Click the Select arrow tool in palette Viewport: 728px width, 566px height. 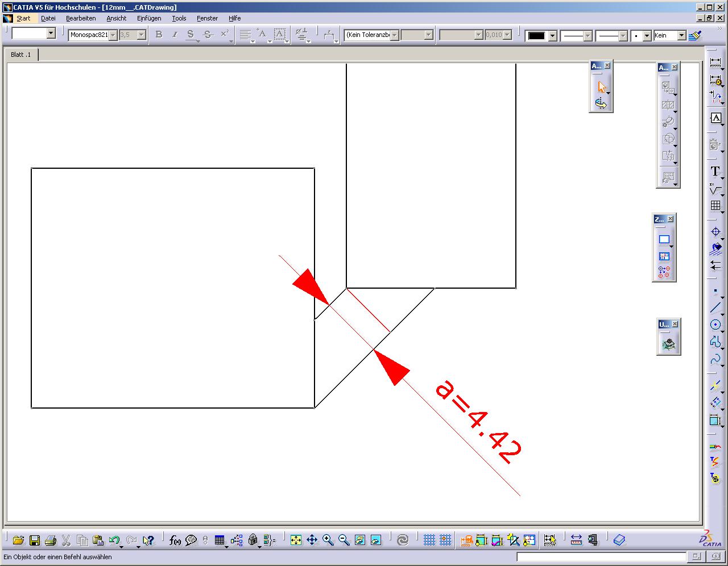click(x=602, y=87)
